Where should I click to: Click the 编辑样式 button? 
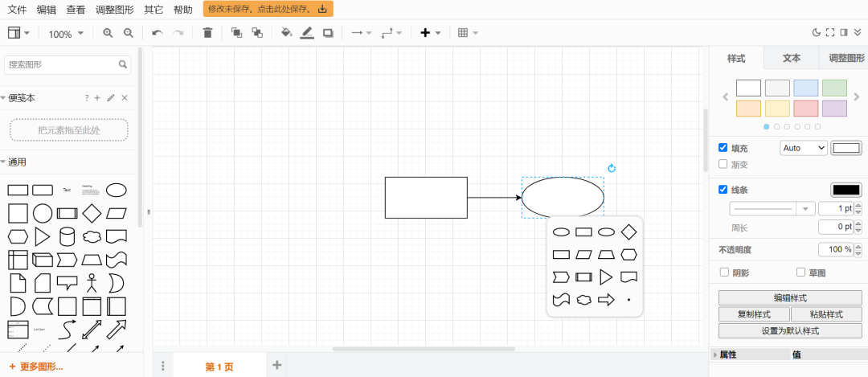pyautogui.click(x=790, y=298)
